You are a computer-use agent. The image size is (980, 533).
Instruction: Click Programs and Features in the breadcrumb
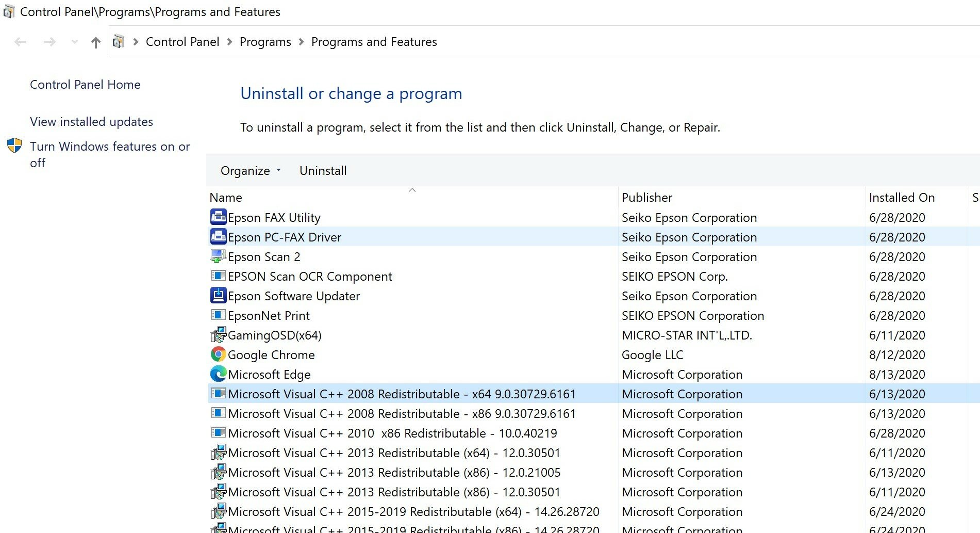pyautogui.click(x=374, y=42)
